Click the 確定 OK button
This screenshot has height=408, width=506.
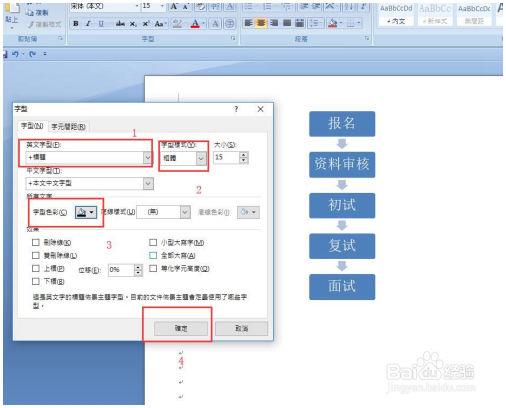[x=181, y=328]
